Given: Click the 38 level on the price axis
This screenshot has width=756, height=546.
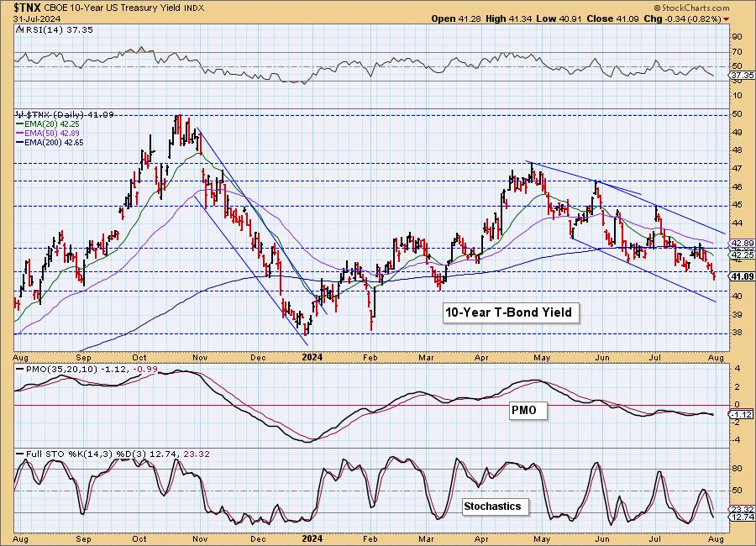Looking at the screenshot, I should coord(738,333).
